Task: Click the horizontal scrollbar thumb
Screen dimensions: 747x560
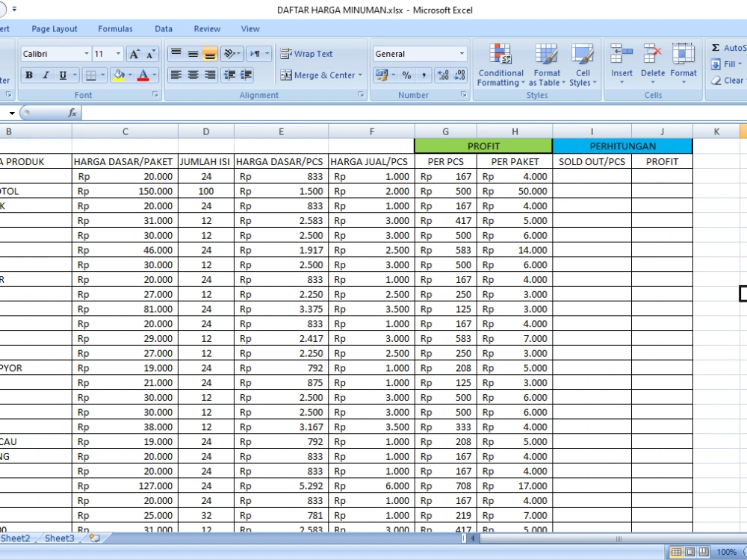Action: point(619,538)
